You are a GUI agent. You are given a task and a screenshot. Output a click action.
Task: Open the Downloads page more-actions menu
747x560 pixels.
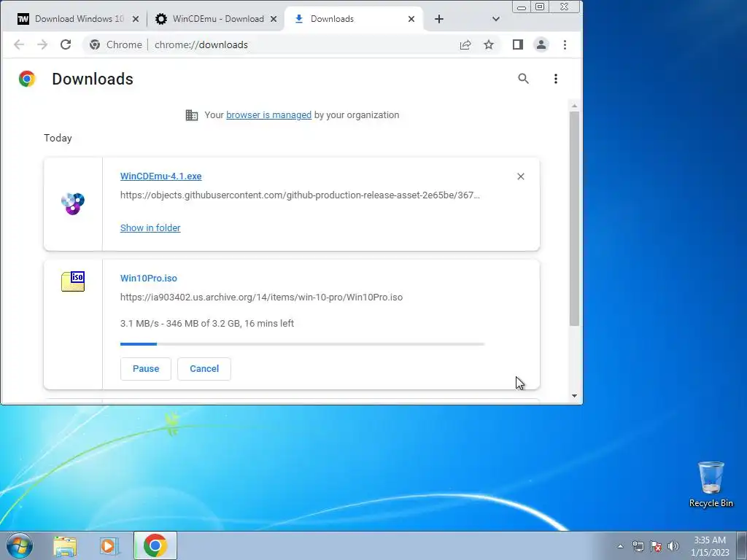555,79
